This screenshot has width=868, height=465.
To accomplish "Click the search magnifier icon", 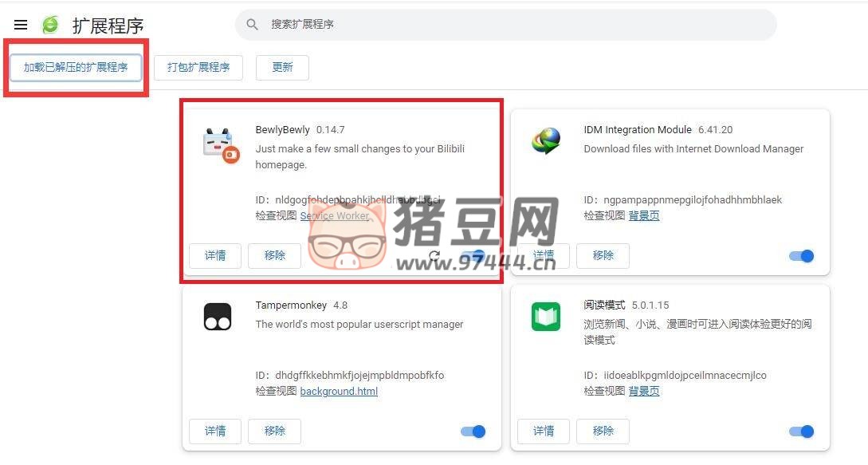I will click(252, 25).
